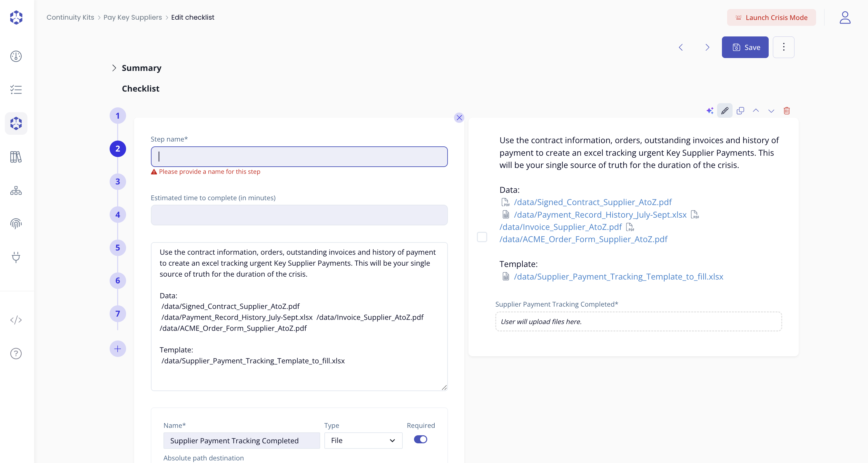Click the Step name input field
The width and height of the screenshot is (868, 463).
299,157
